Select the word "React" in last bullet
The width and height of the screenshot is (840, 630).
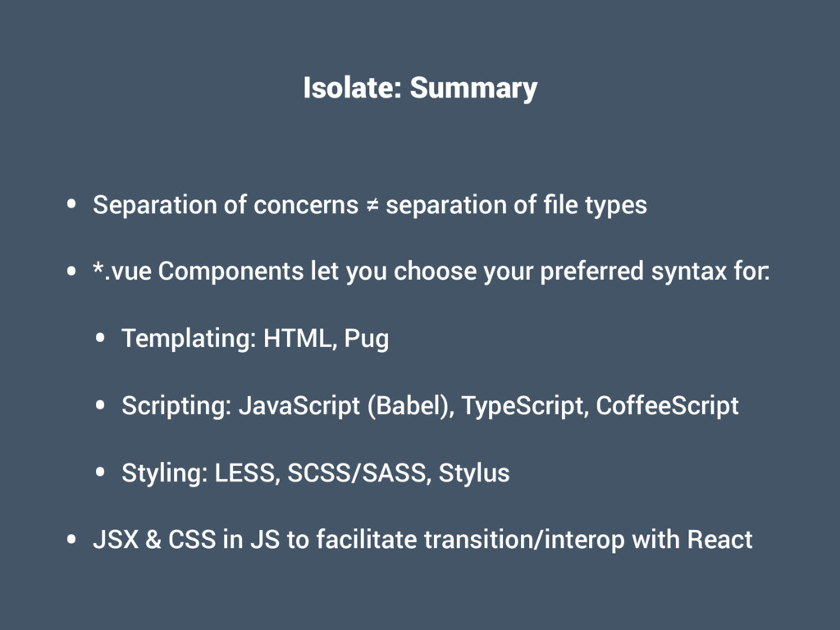tap(719, 540)
